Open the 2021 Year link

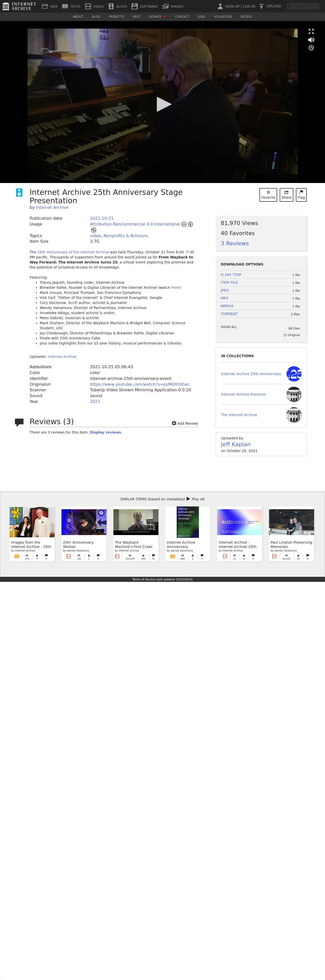pyautogui.click(x=95, y=401)
